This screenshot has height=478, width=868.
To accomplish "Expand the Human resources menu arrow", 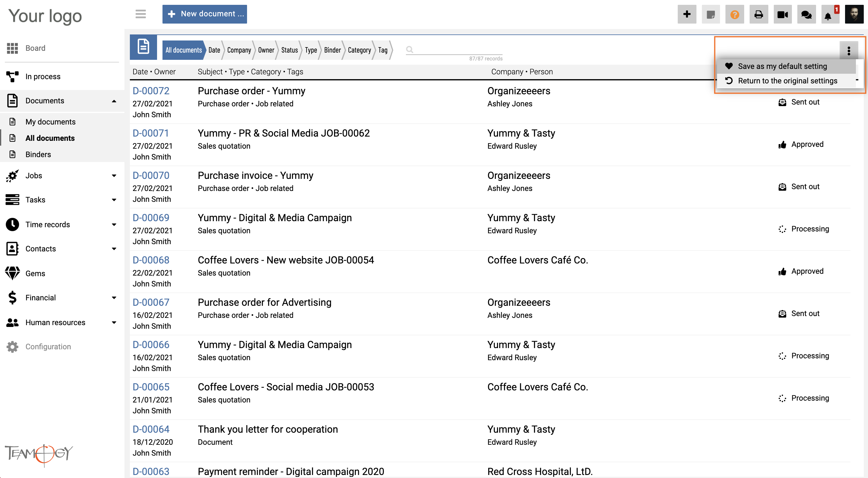I will (114, 323).
